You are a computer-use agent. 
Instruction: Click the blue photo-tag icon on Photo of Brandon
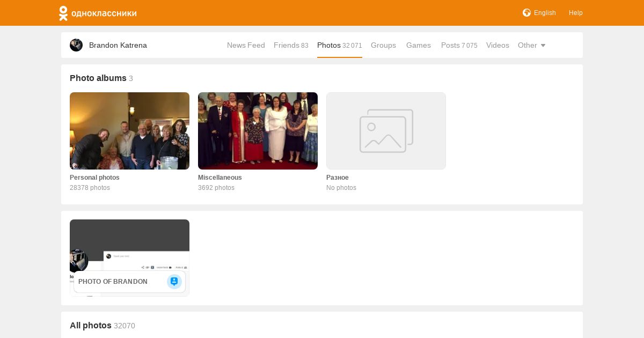tap(174, 282)
